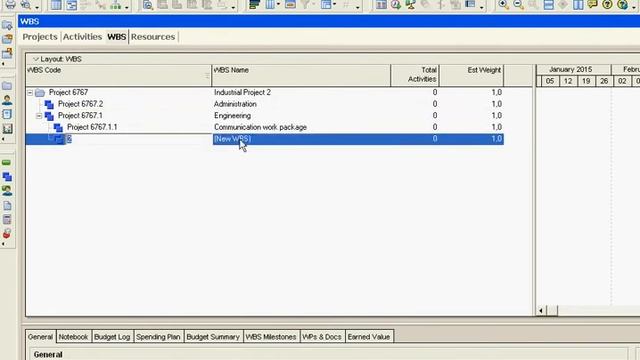640x360 pixels.
Task: Open the Budget Log details tab
Action: tap(112, 337)
